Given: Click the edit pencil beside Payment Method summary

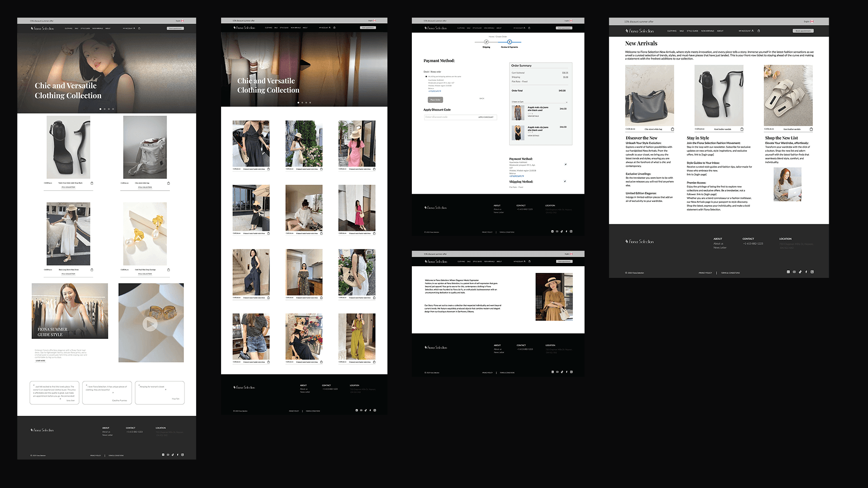Looking at the screenshot, I should click(566, 164).
